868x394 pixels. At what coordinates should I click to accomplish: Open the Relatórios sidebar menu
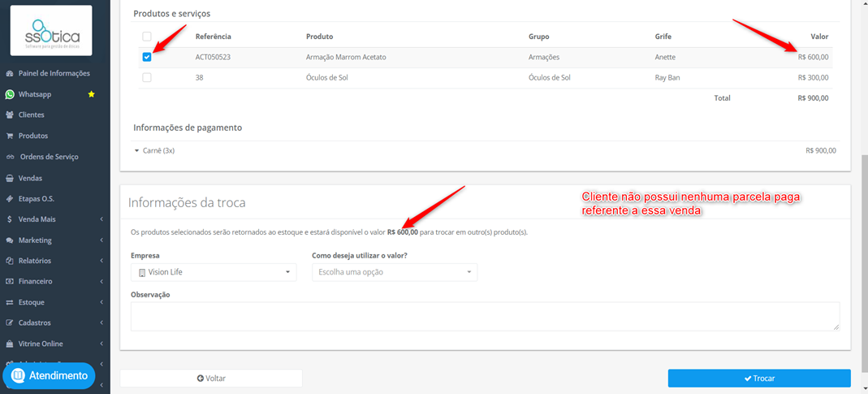tap(54, 261)
